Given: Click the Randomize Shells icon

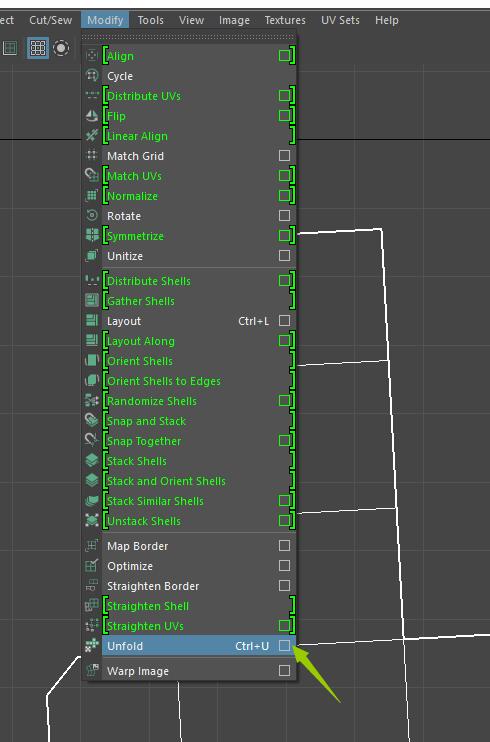Looking at the screenshot, I should point(92,401).
